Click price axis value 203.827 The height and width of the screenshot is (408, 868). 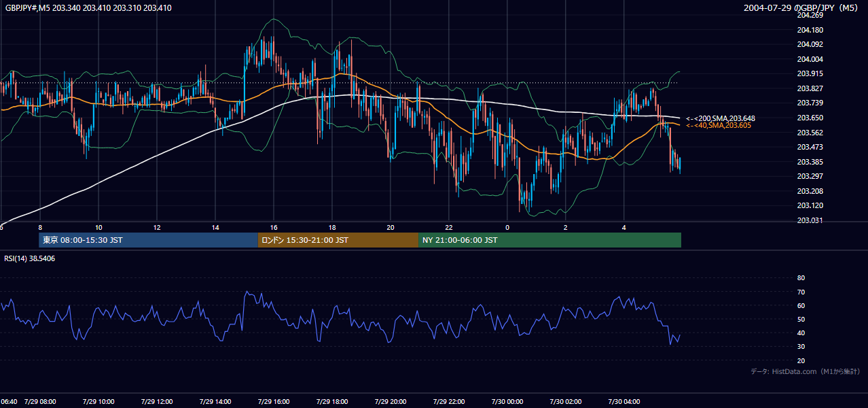click(810, 88)
